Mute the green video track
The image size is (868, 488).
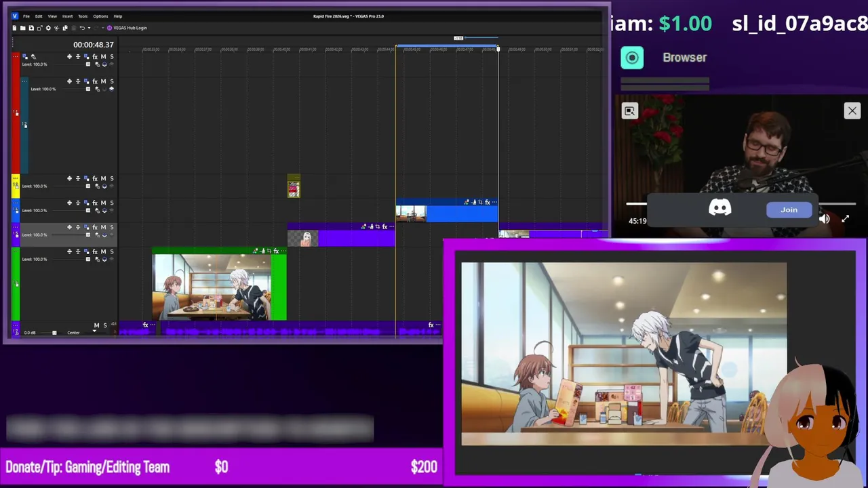tap(103, 251)
